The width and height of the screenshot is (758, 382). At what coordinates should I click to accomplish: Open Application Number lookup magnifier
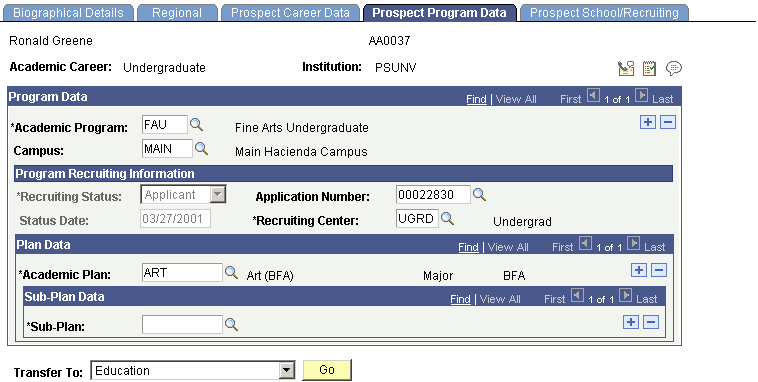click(x=479, y=194)
